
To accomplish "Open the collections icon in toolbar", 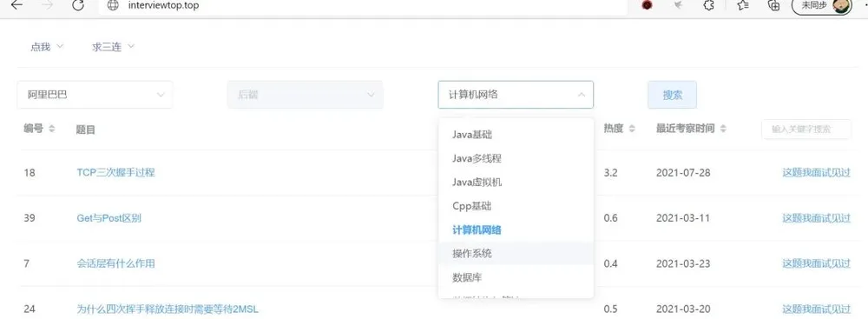I will pyautogui.click(x=774, y=5).
